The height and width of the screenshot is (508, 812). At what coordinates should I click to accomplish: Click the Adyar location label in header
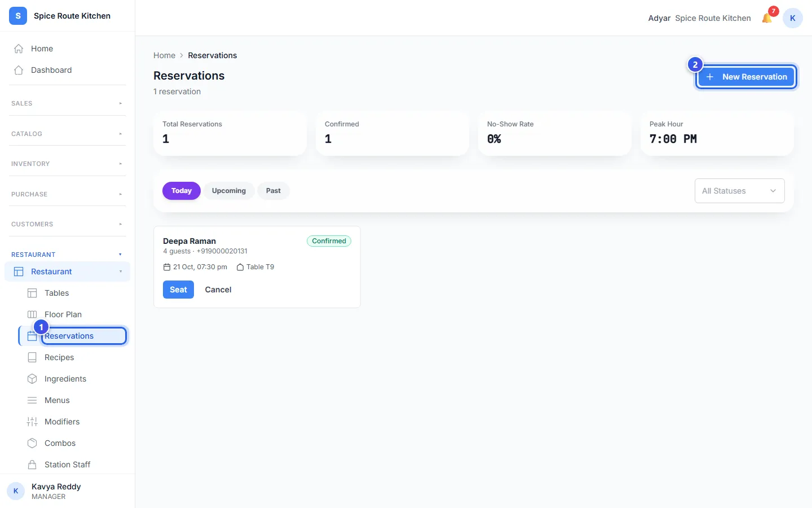click(x=659, y=18)
